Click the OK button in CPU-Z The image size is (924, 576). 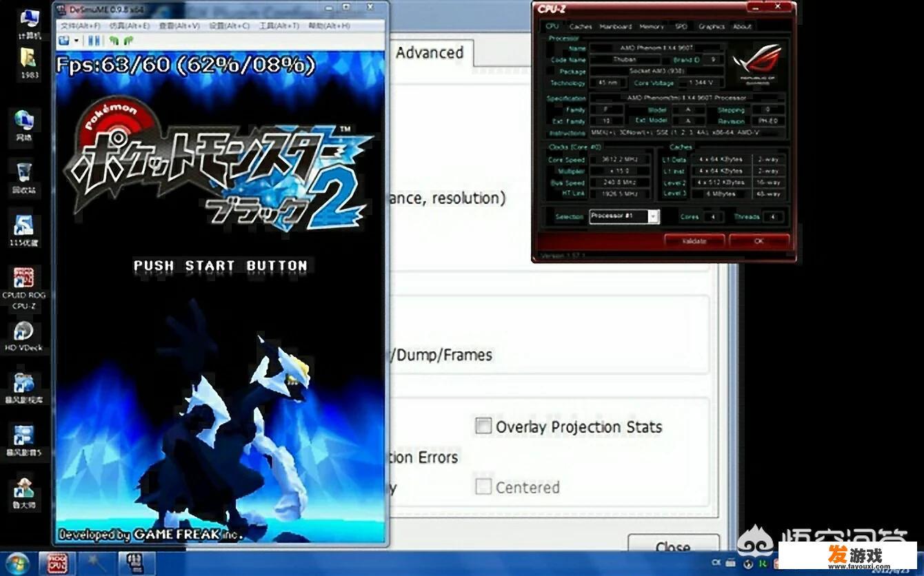point(759,241)
